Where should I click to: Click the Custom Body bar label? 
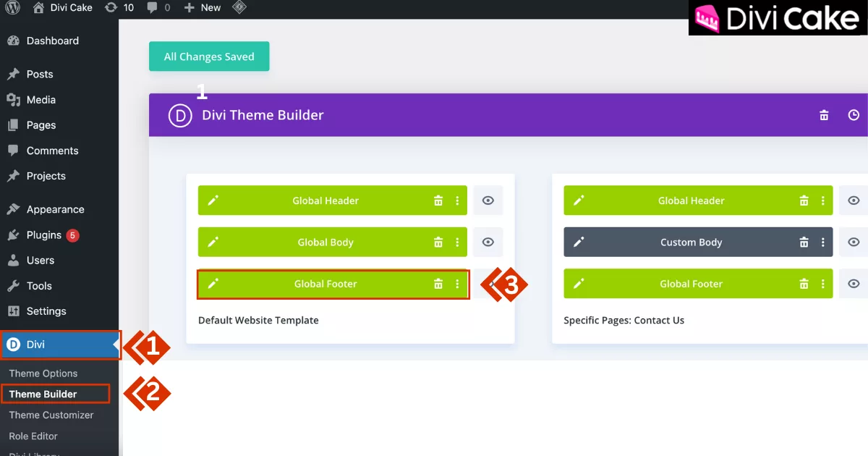(x=692, y=242)
